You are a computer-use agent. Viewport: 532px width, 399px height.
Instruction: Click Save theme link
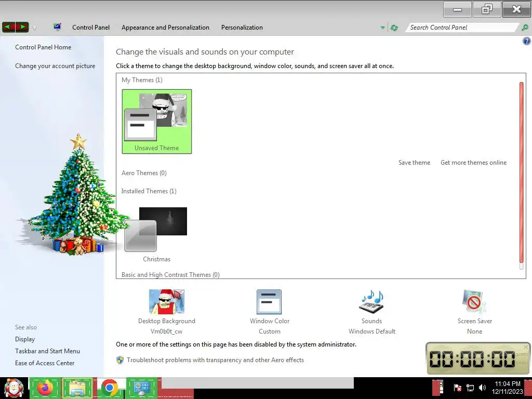coord(414,163)
